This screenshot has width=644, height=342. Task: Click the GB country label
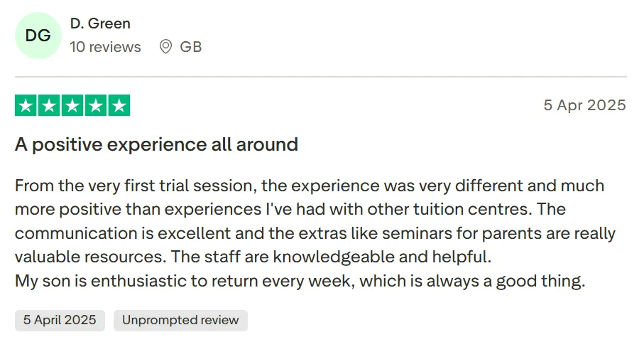191,47
